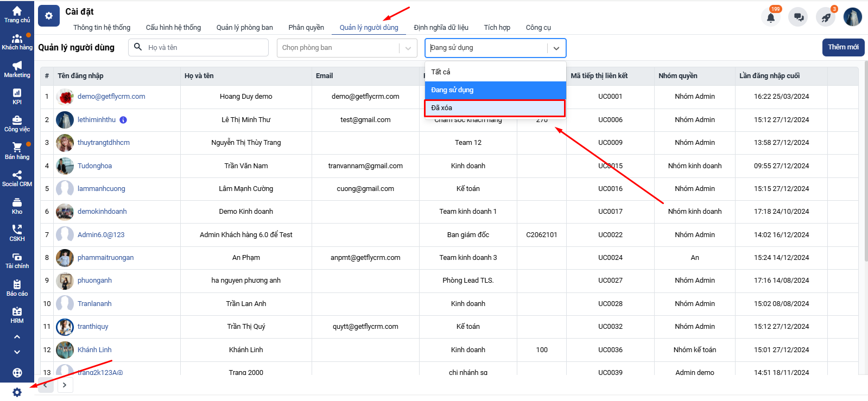Open user link demo@getflycrm.com
Image resolution: width=868 pixels, height=401 pixels.
111,97
